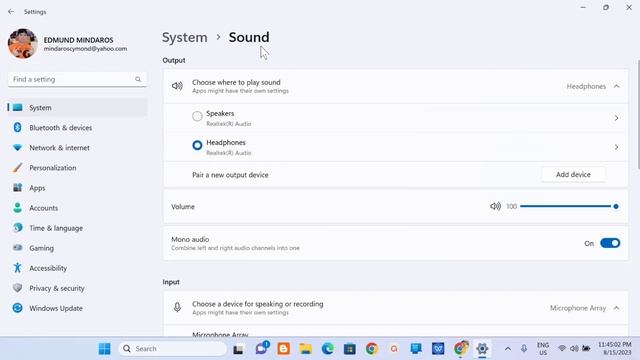This screenshot has height=360, width=640.
Task: Click Add device button
Action: (573, 174)
